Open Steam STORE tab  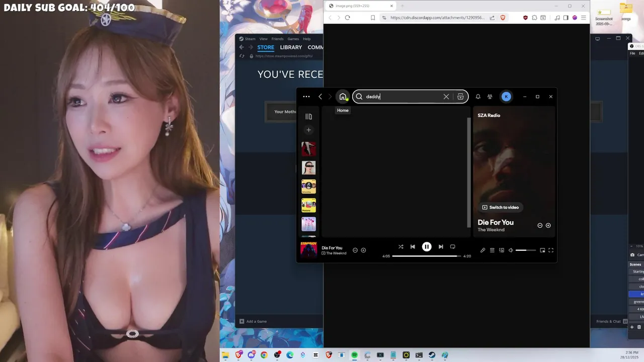point(266,47)
